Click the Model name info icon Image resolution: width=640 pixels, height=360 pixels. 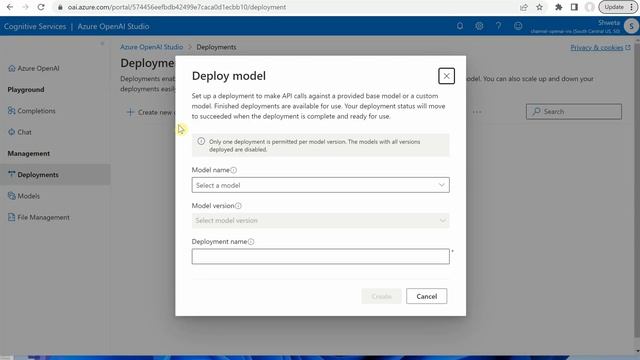pos(233,170)
